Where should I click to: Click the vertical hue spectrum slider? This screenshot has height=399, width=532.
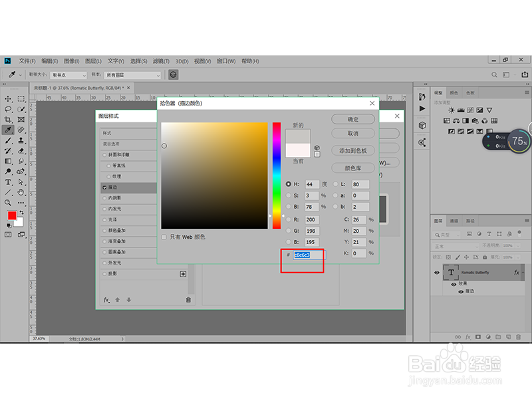[x=277, y=176]
